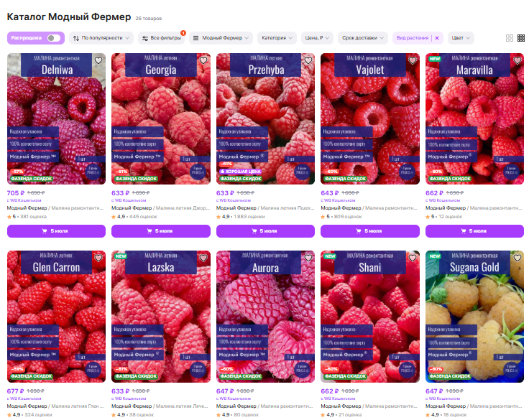Add Maravilla raspberry to cart via purple button
This screenshot has height=420, width=529.
pyautogui.click(x=474, y=231)
